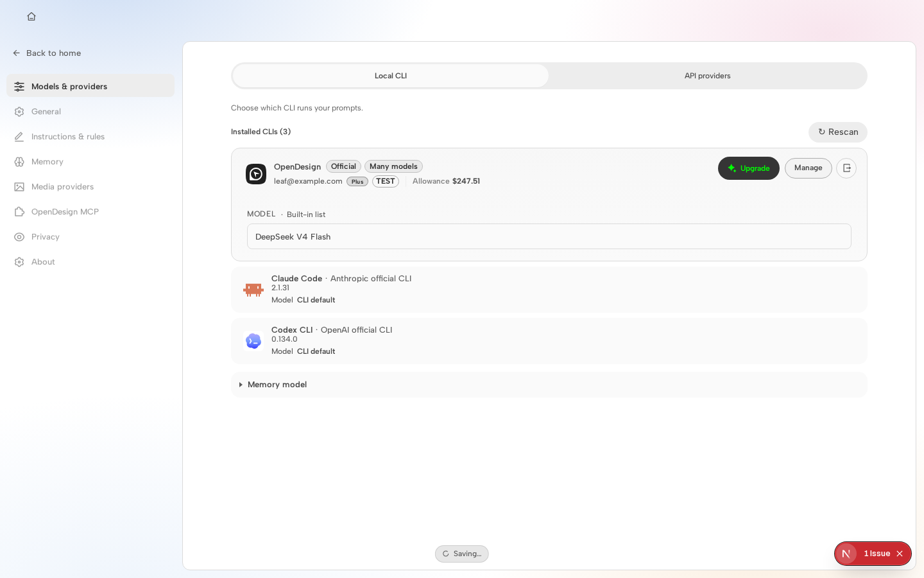Open the General settings section
Screen dimensions: 924x578
point(90,112)
